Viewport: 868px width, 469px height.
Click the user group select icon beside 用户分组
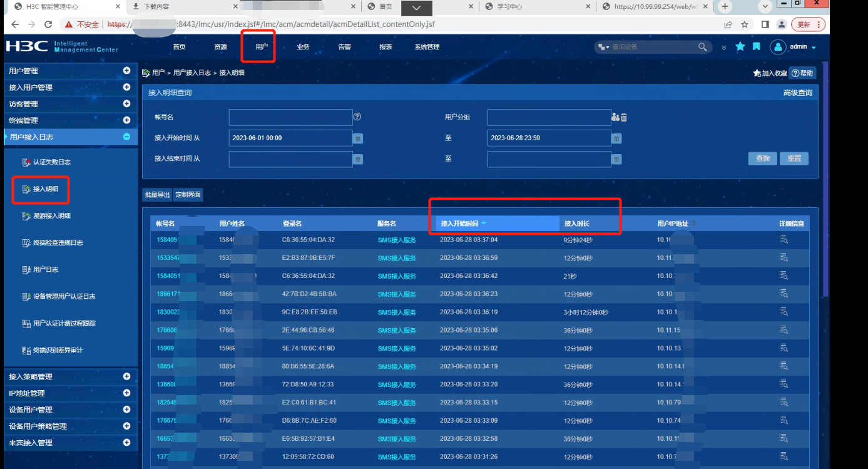(615, 117)
